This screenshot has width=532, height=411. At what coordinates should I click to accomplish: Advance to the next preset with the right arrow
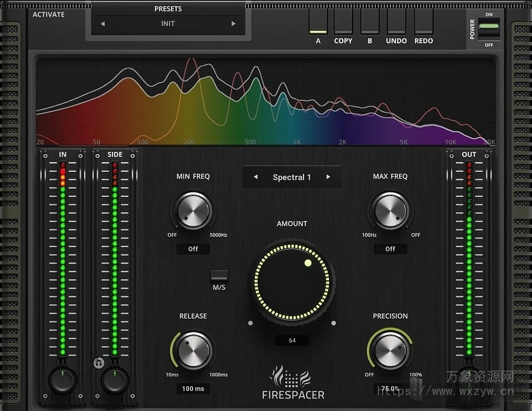[234, 23]
